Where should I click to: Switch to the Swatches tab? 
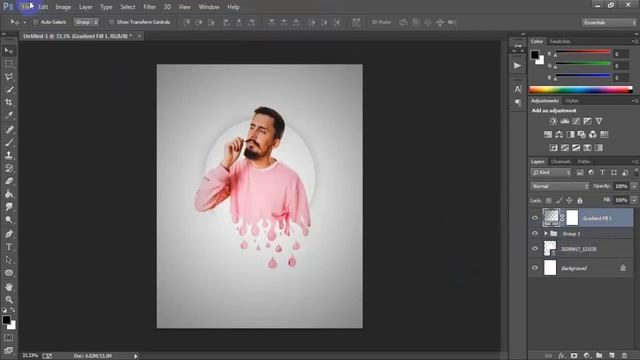pyautogui.click(x=560, y=41)
